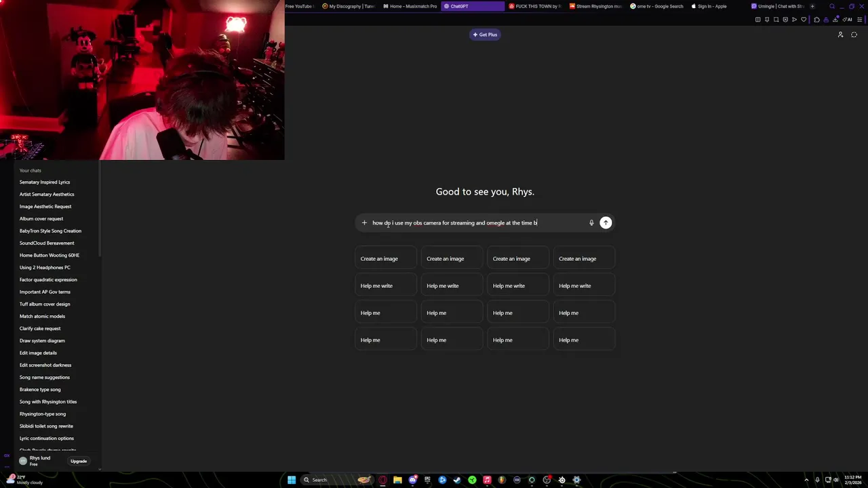Open the group chat person icon
The image size is (868, 488).
(x=840, y=35)
